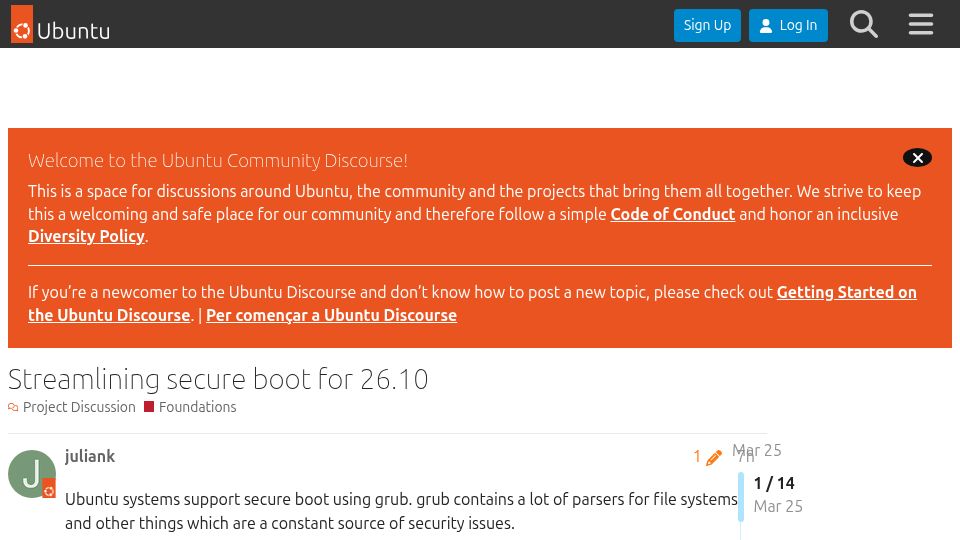Viewport: 960px width, 540px height.
Task: Click the 1 / 14 post position indicator
Action: pyautogui.click(x=774, y=483)
